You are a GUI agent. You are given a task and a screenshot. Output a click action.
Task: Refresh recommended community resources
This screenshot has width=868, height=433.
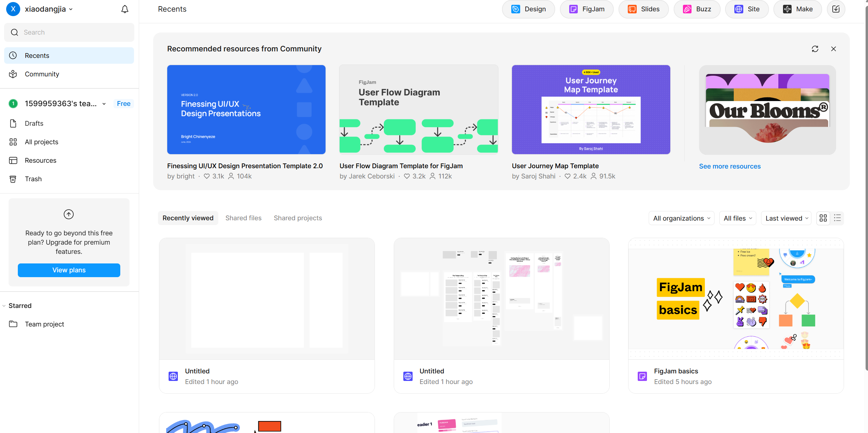click(815, 49)
